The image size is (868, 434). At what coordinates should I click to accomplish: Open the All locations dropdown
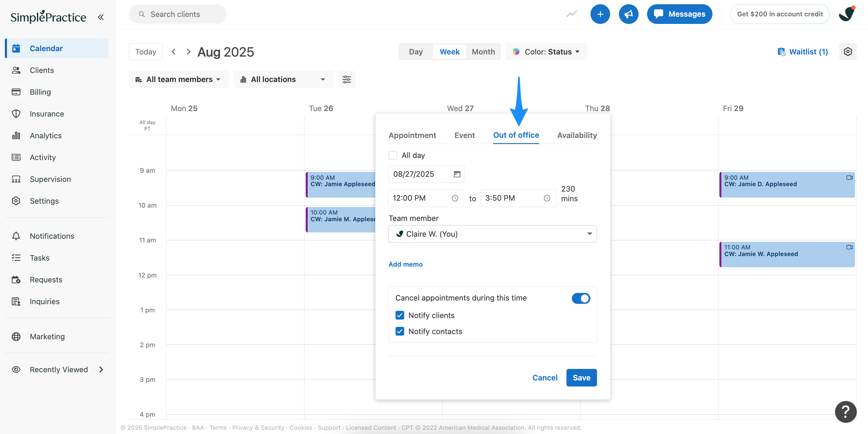[x=283, y=79]
